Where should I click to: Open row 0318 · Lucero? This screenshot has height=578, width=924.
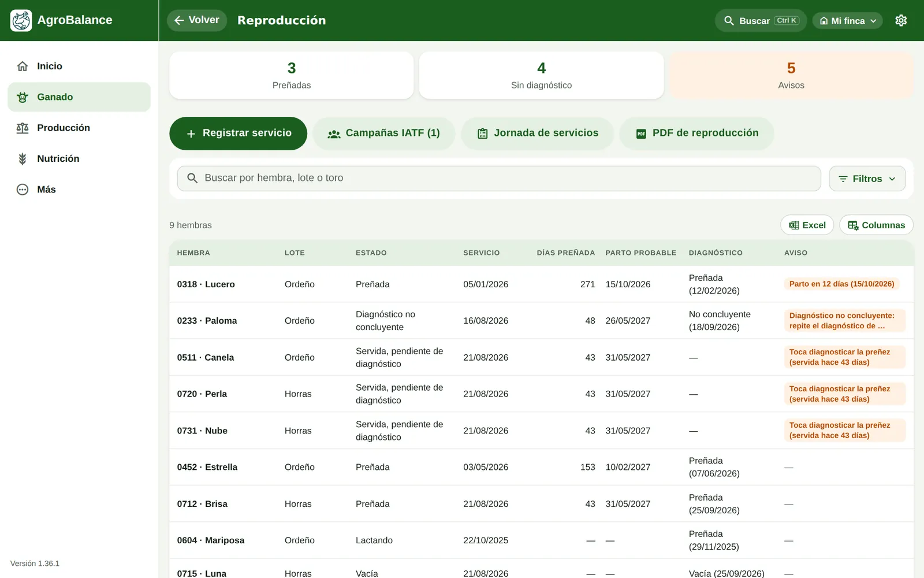click(x=541, y=284)
